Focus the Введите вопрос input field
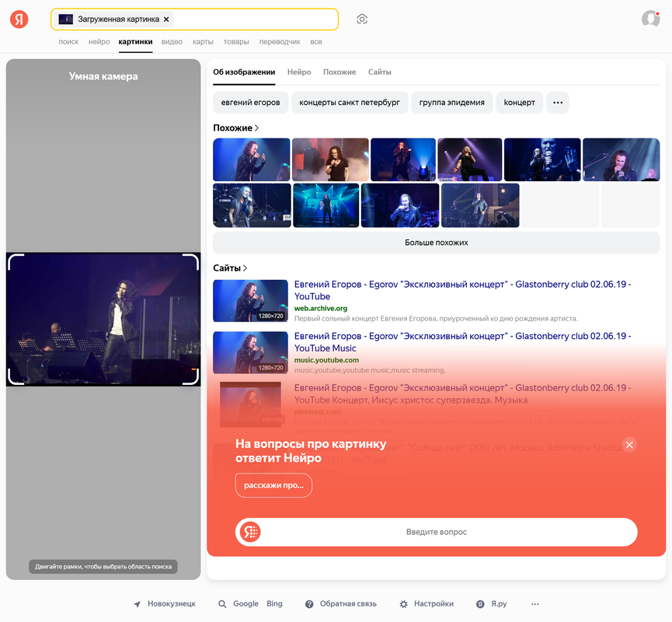This screenshot has height=622, width=672. (437, 532)
